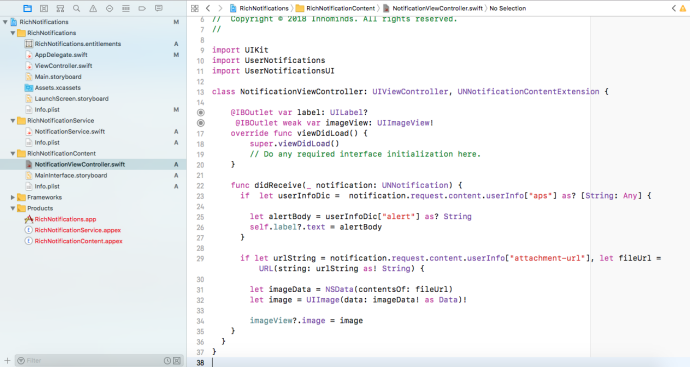The height and width of the screenshot is (367, 690).
Task: Open the Report navigator
Action: pos(159,8)
